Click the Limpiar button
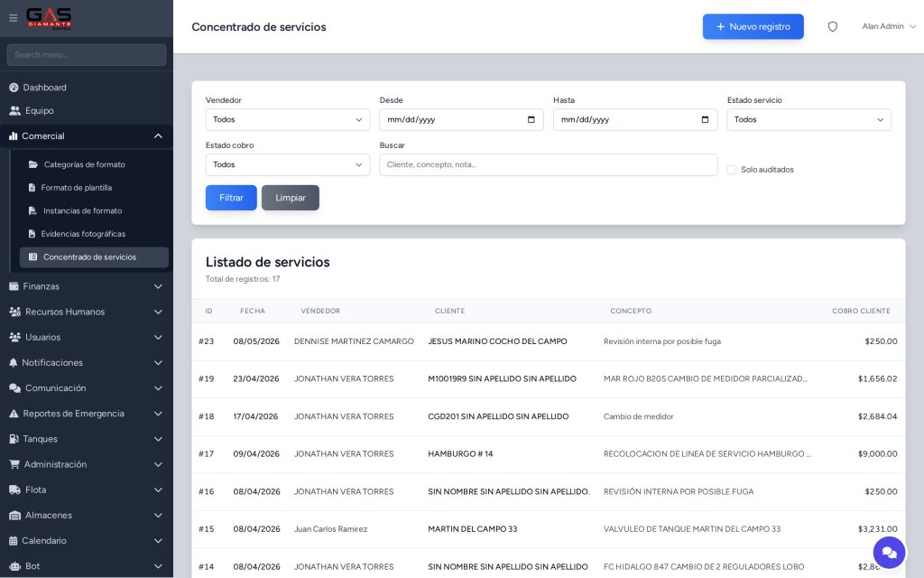 tap(290, 198)
